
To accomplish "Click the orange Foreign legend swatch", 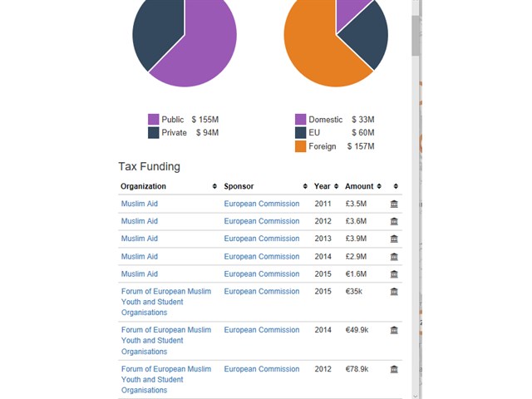I will (300, 146).
